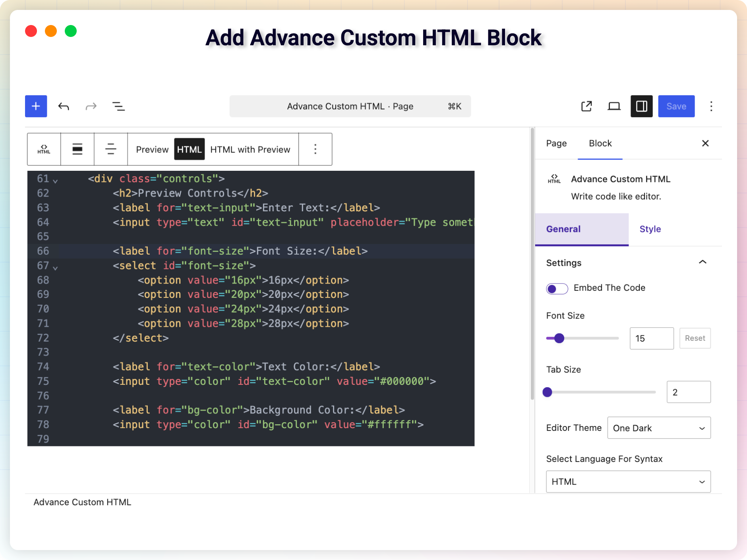Open the device preview laptop icon
Image resolution: width=747 pixels, height=560 pixels.
(614, 106)
